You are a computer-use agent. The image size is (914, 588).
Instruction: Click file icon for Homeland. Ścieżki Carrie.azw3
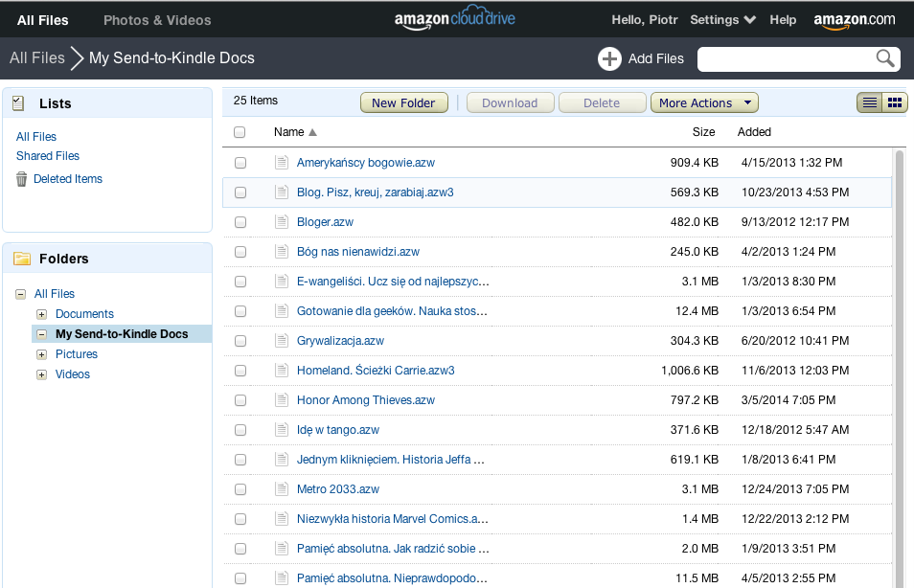coord(282,371)
